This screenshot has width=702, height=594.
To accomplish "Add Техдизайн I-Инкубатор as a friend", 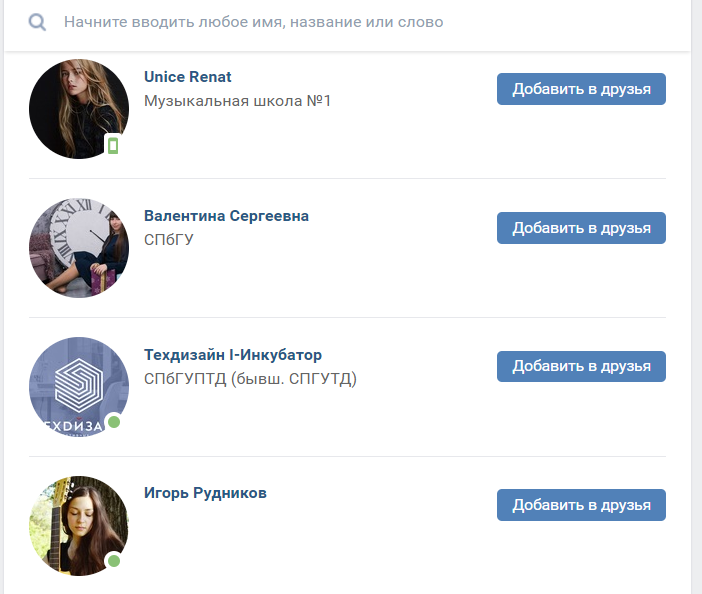I will coord(581,366).
